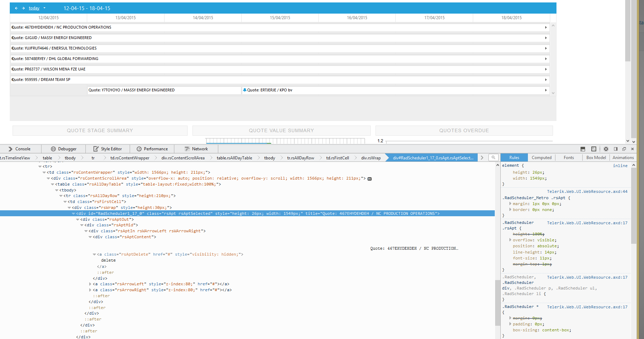This screenshot has width=644, height=339.
Task: Expand the overflow property in .rsApt rule
Action: pos(510,240)
